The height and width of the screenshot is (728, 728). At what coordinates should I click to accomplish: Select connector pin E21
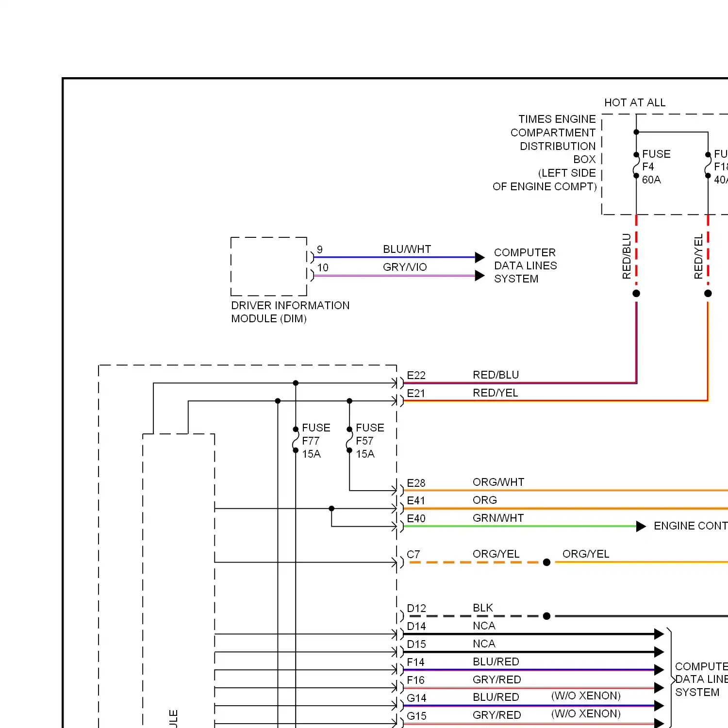416,393
